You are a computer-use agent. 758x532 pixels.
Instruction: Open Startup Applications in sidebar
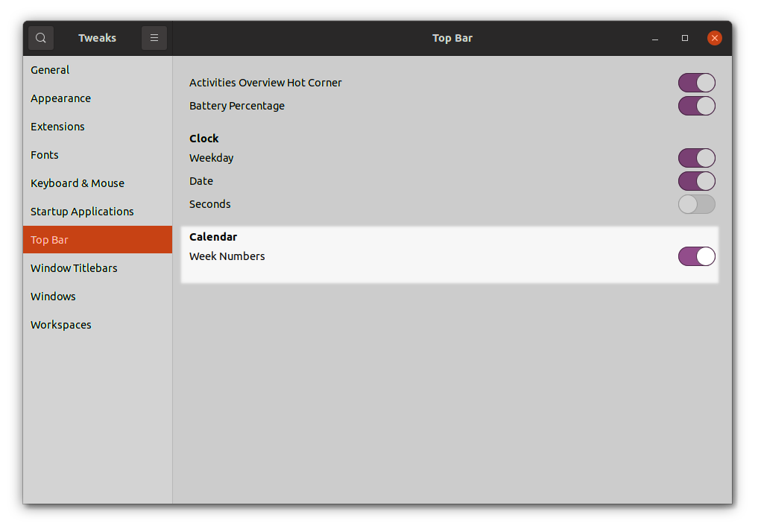coord(82,212)
